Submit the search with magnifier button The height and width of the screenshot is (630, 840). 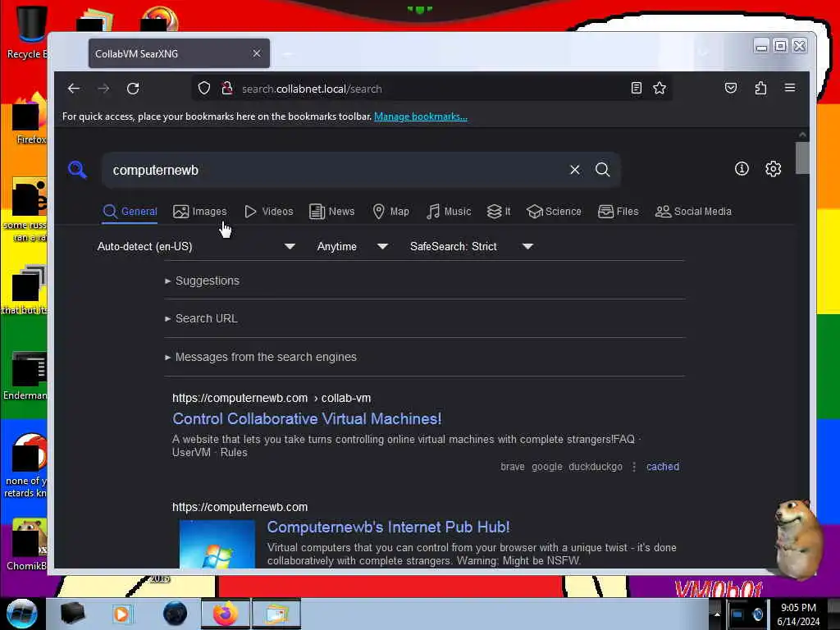(x=603, y=170)
